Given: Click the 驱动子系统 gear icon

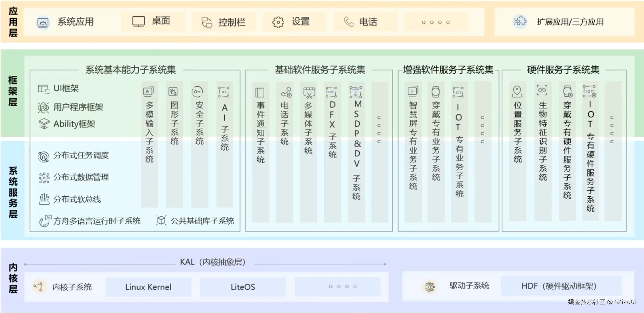Looking at the screenshot, I should click(429, 287).
